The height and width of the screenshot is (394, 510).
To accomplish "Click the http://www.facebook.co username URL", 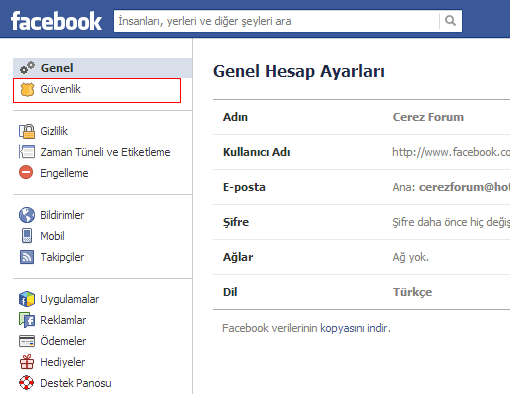I will [x=451, y=152].
